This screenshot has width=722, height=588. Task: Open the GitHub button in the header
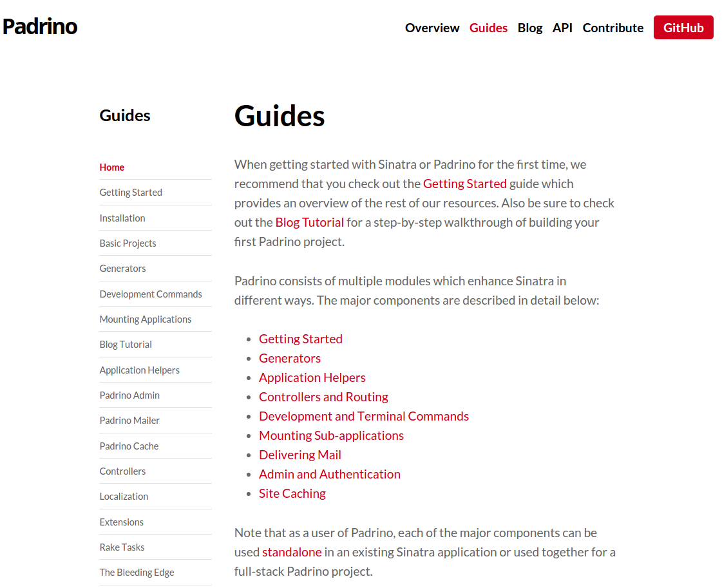(x=683, y=28)
